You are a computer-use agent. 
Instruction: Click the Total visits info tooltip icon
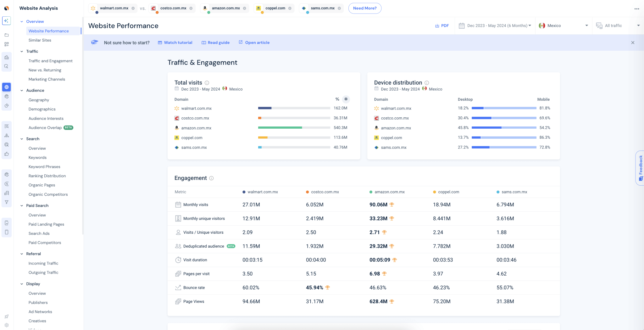click(x=207, y=83)
